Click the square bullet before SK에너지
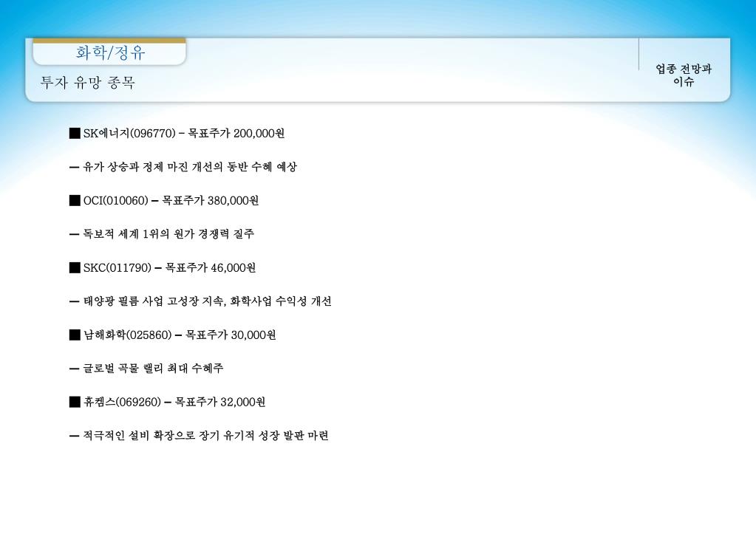Viewport: 756px width, 534px height. (x=75, y=133)
